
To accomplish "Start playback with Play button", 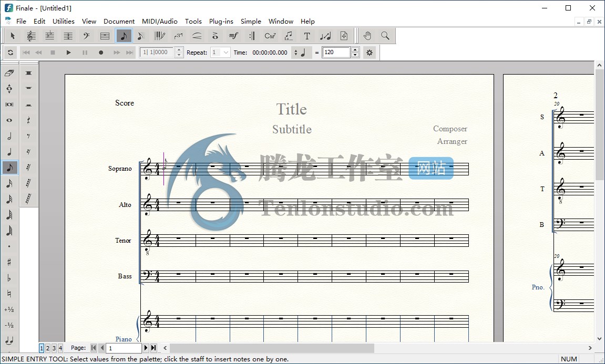I will pyautogui.click(x=68, y=53).
